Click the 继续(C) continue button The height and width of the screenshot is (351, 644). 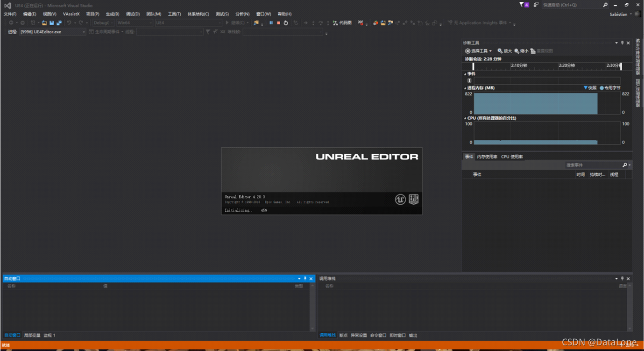pyautogui.click(x=236, y=23)
